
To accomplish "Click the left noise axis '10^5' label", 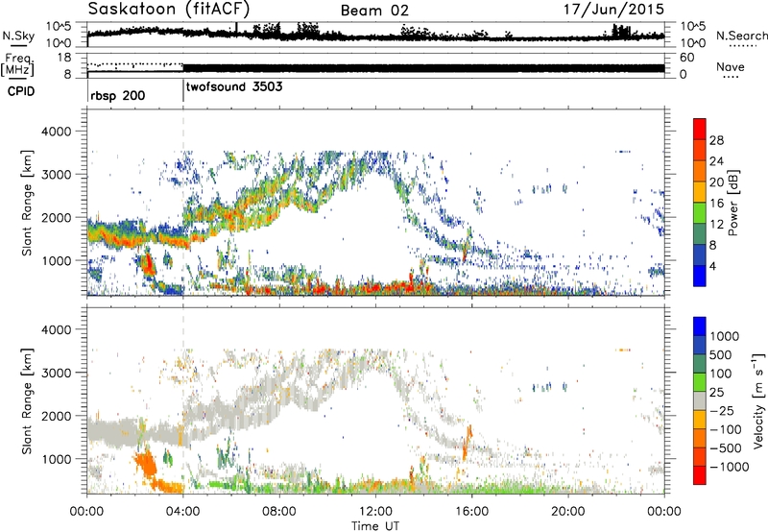I will click(x=59, y=27).
